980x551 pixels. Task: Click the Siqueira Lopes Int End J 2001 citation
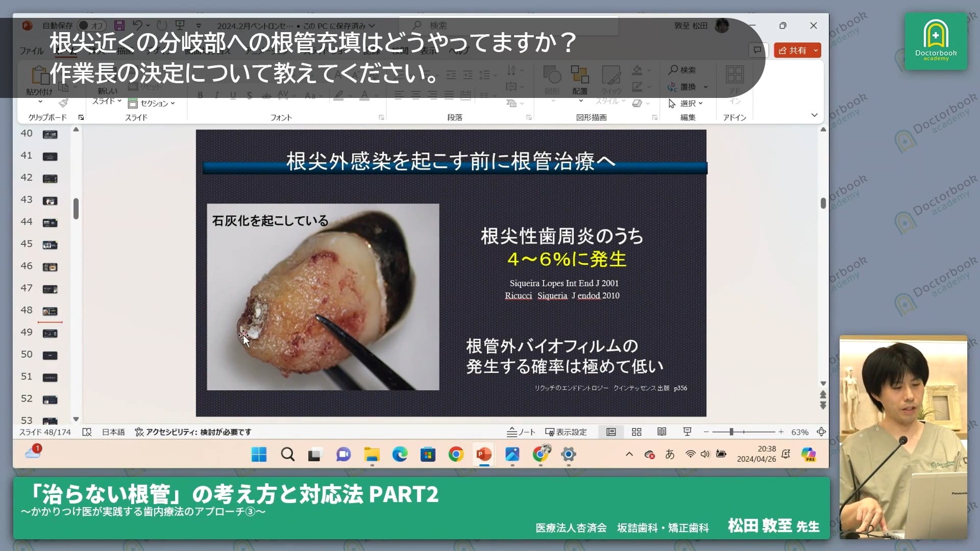[564, 283]
